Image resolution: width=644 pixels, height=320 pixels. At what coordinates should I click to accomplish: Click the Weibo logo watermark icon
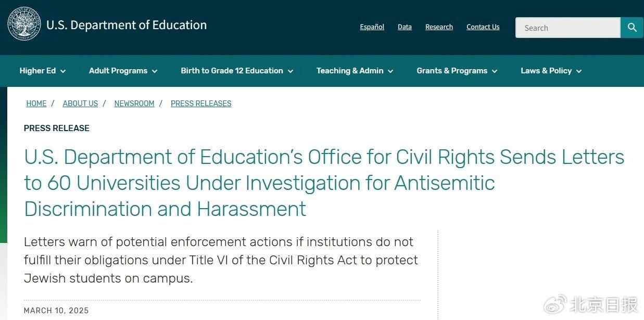click(555, 304)
